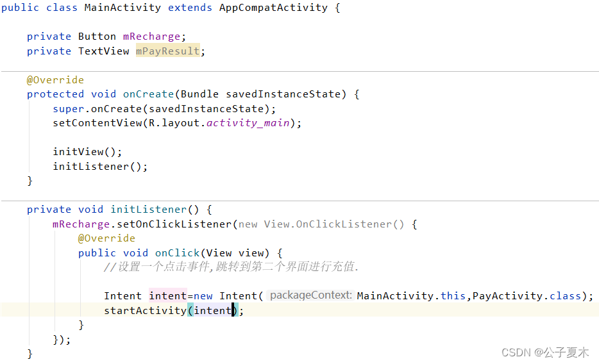Click PayActivity.class argument
The image size is (599, 364).
pos(527,295)
